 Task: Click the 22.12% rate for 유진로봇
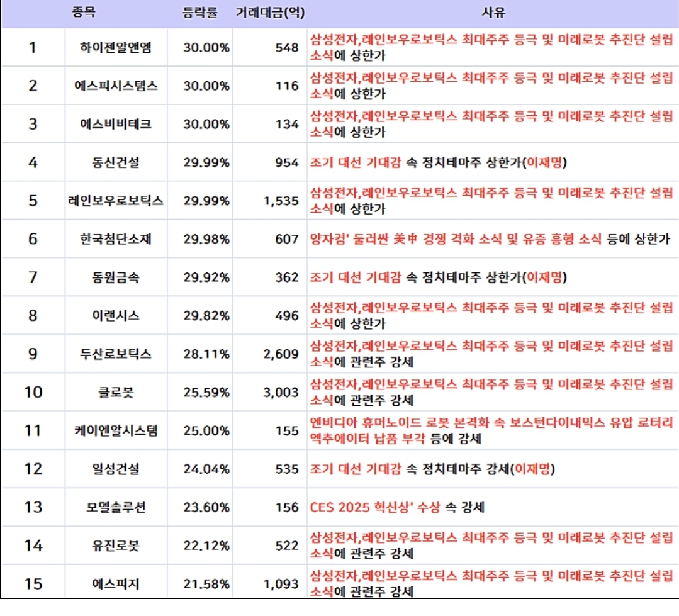coord(206,546)
